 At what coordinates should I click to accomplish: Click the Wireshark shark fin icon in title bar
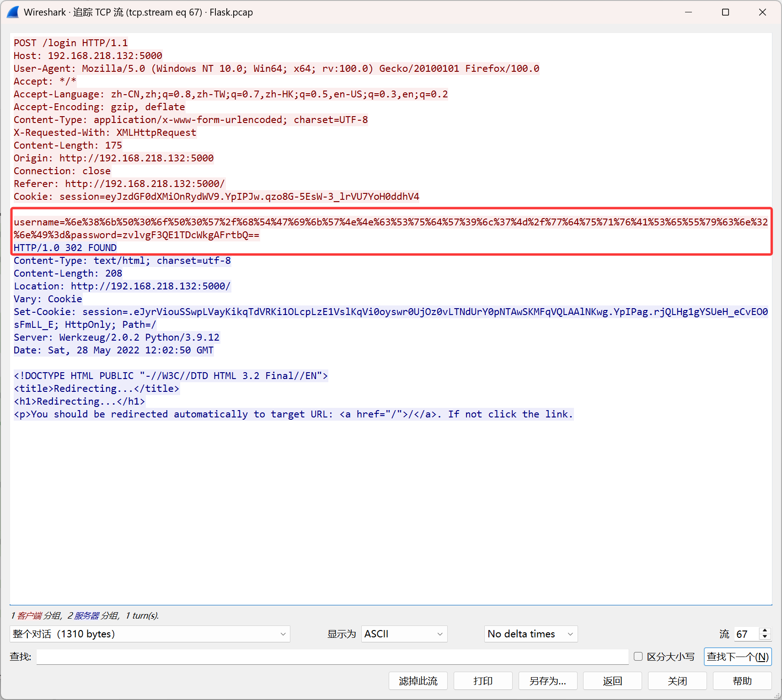pyautogui.click(x=13, y=12)
